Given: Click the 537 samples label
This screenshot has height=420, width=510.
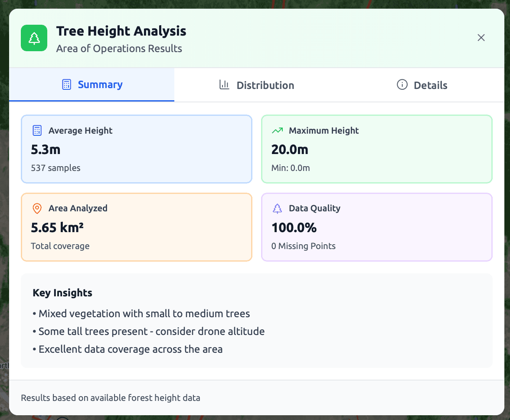Looking at the screenshot, I should (x=56, y=168).
